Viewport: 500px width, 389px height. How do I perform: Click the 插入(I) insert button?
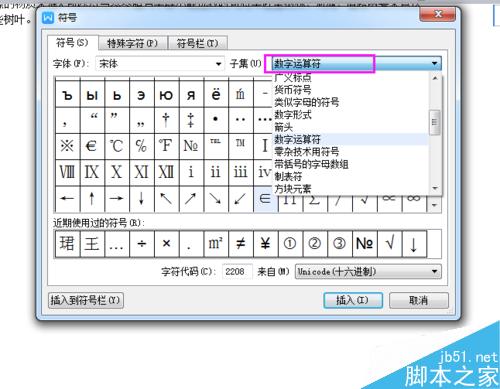click(353, 300)
